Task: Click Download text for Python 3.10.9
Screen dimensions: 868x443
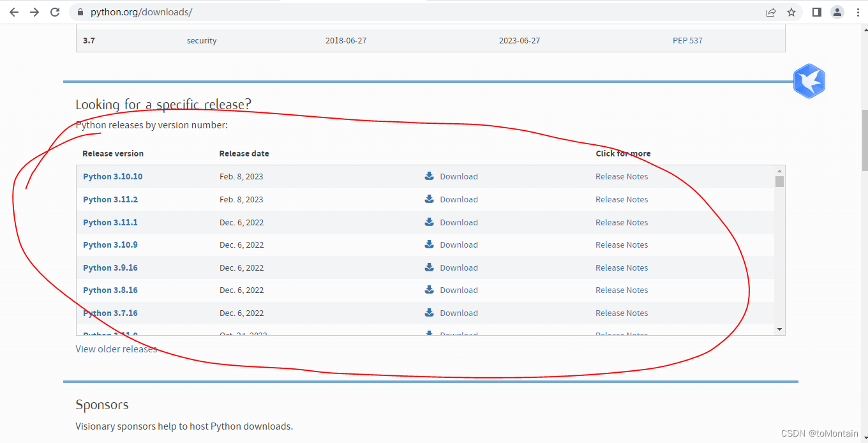Action: (x=459, y=244)
